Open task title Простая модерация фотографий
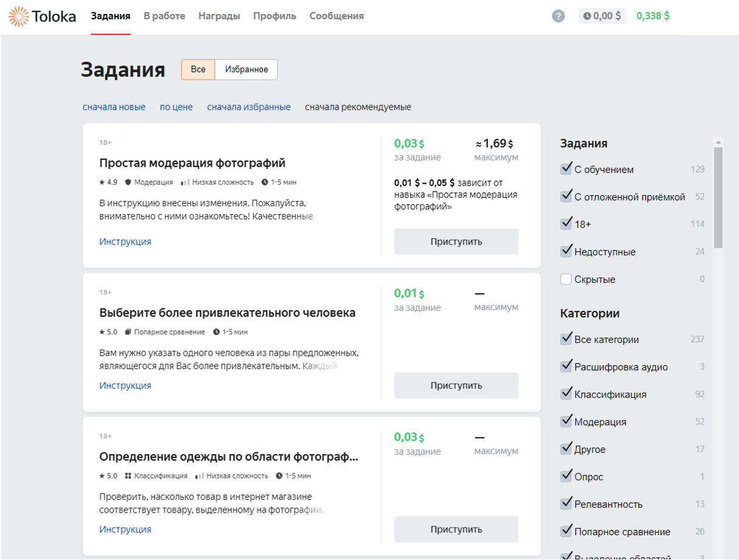 pos(192,163)
